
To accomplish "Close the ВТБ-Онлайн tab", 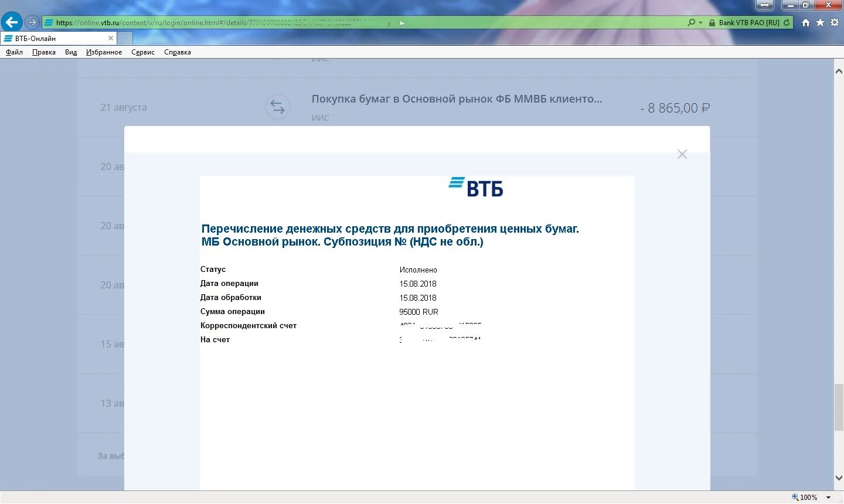I will pyautogui.click(x=111, y=38).
